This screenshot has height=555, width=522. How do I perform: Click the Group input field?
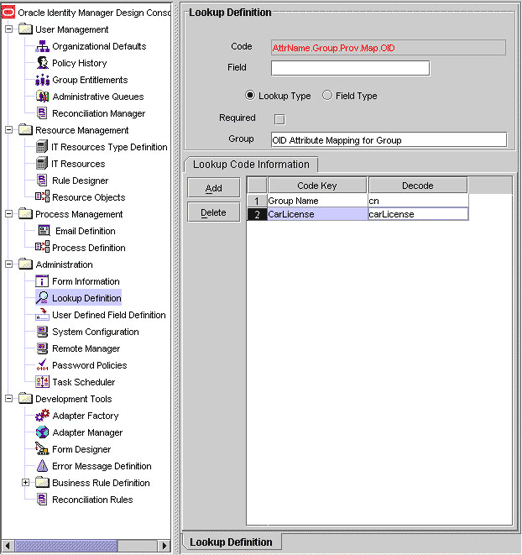[x=389, y=140]
